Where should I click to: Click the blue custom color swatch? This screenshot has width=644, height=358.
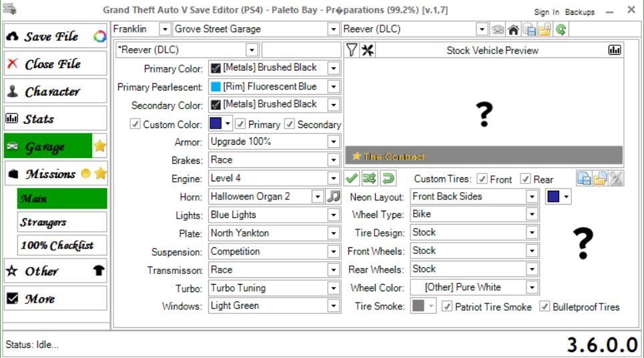(216, 123)
